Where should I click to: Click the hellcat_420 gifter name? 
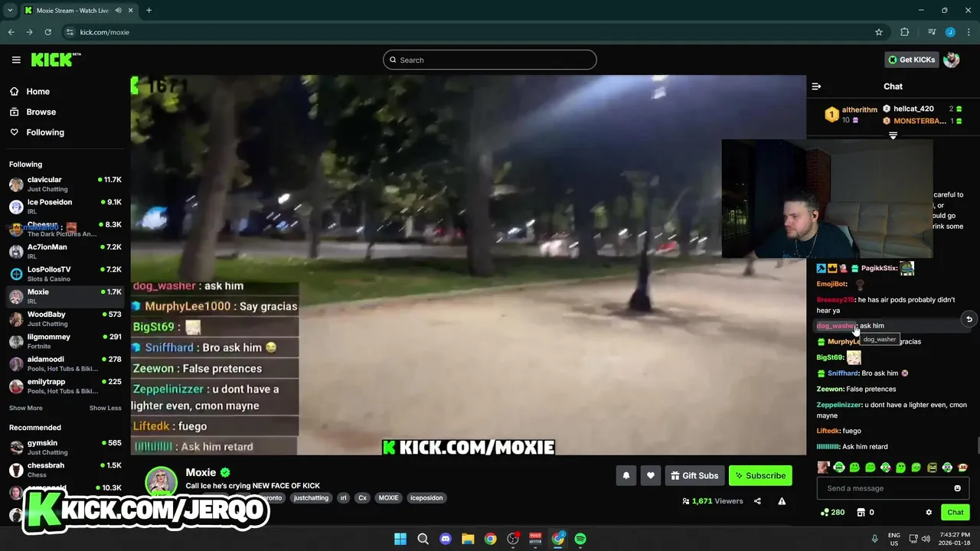coord(913,109)
